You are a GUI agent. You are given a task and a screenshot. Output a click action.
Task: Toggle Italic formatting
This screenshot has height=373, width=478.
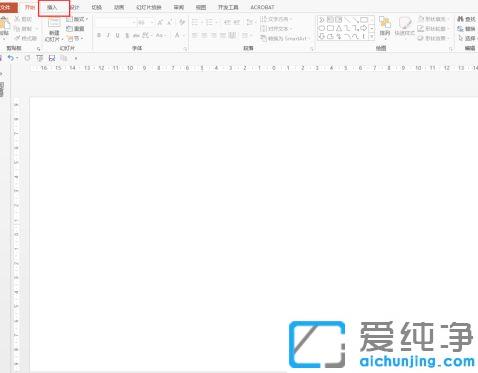click(x=108, y=35)
